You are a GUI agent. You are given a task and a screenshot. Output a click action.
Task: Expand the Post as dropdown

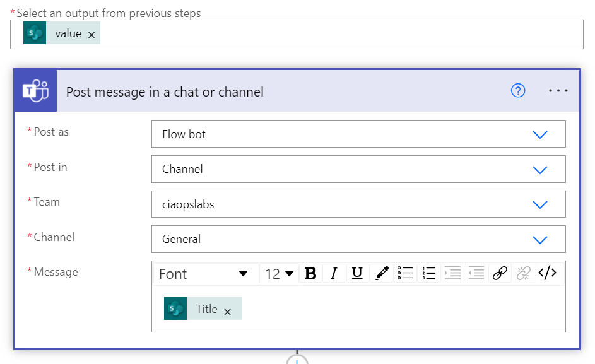point(539,134)
